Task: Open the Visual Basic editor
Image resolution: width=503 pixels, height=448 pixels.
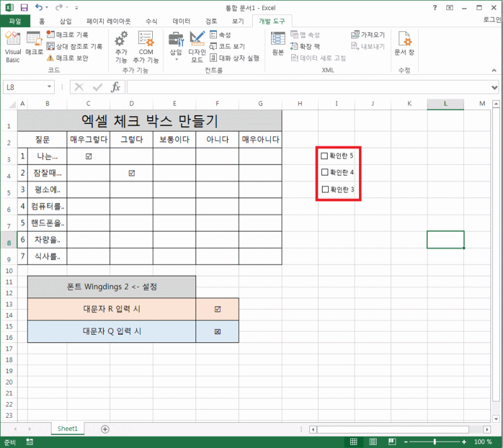Action: tap(13, 47)
